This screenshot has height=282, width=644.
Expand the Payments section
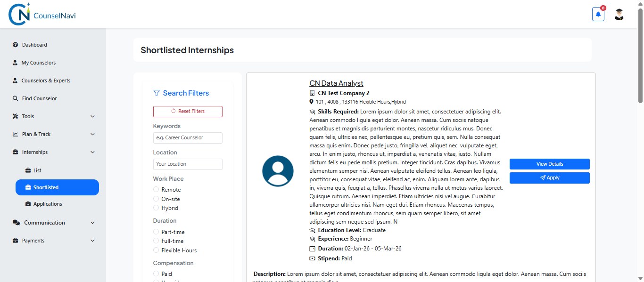click(92, 241)
